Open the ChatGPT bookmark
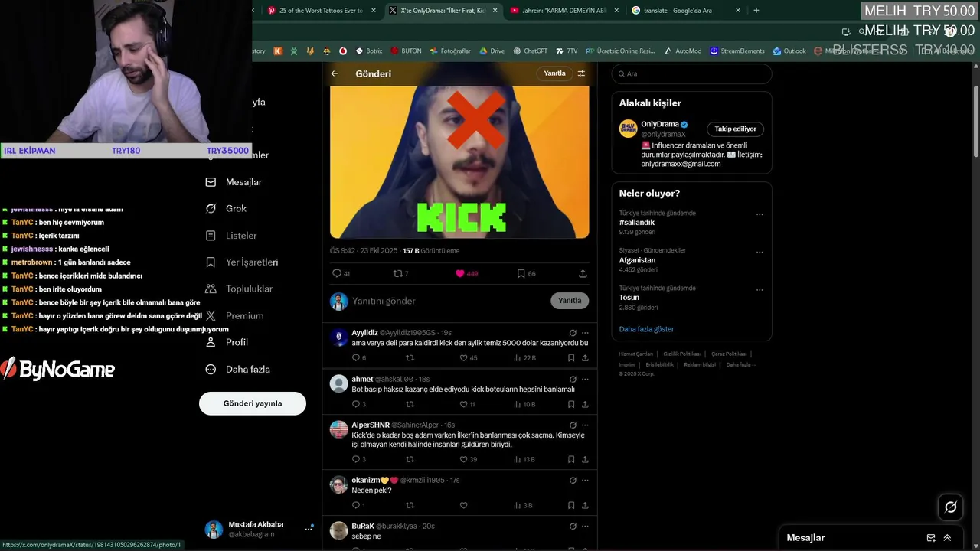Screen dimensions: 980x551 (530, 51)
